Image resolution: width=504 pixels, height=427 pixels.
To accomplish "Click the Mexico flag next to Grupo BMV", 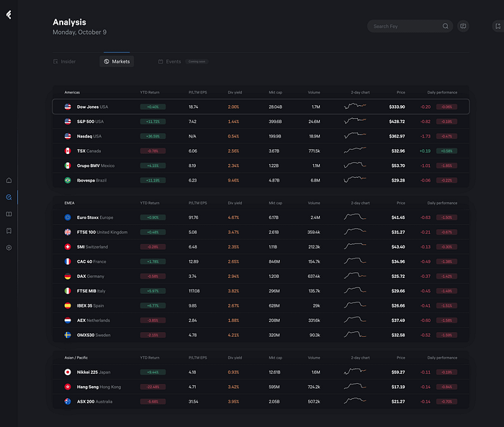I will coord(68,166).
